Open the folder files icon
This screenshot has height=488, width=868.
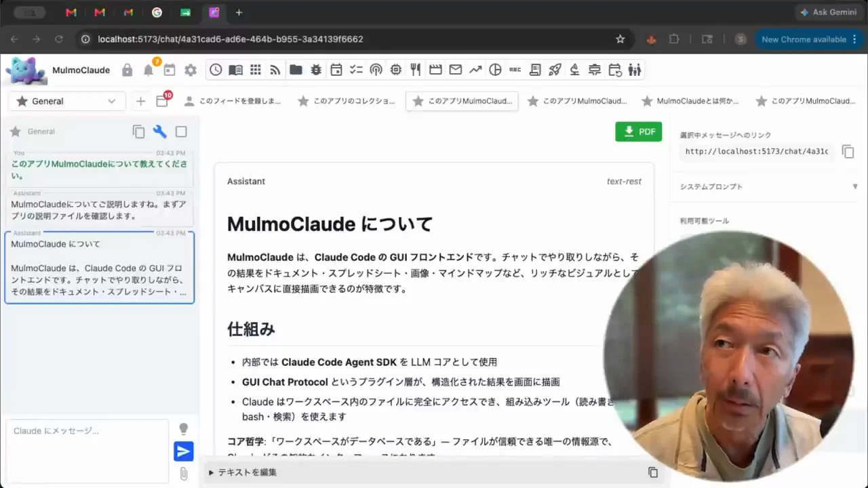[296, 69]
